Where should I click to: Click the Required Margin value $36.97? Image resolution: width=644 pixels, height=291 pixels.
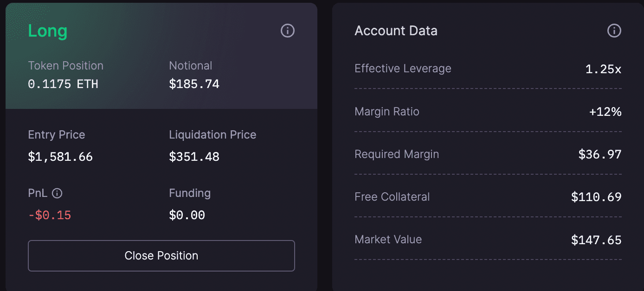click(x=599, y=154)
